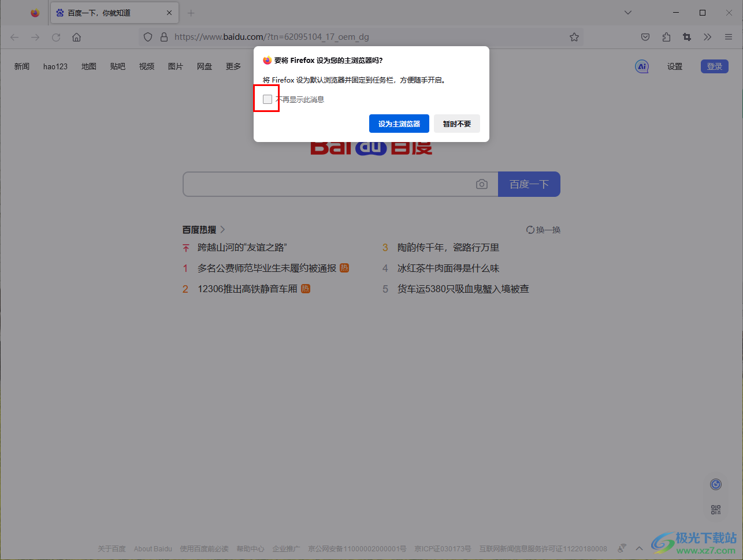743x560 pixels.
Task: Check the 不再显示此消息 checkbox
Action: (x=268, y=99)
